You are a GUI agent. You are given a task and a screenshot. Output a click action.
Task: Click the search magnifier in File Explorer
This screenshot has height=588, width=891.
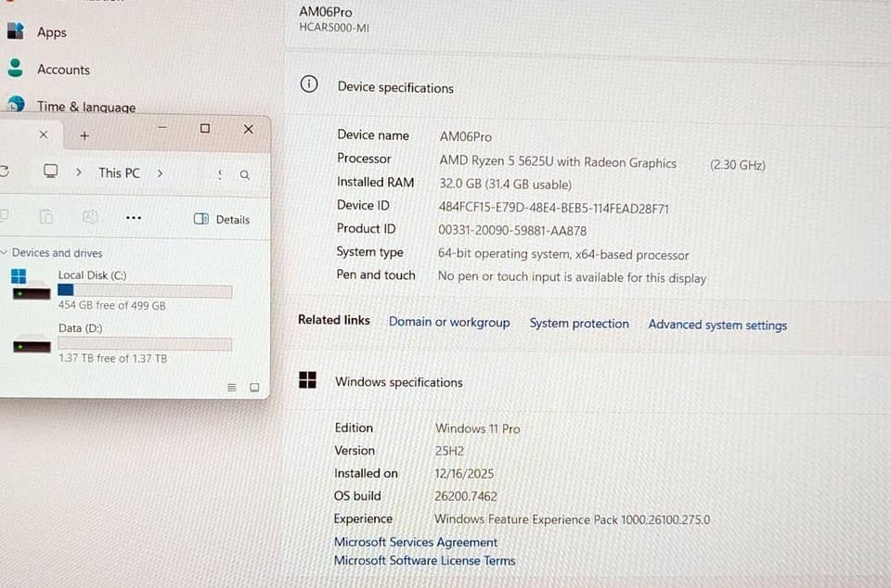tap(245, 174)
